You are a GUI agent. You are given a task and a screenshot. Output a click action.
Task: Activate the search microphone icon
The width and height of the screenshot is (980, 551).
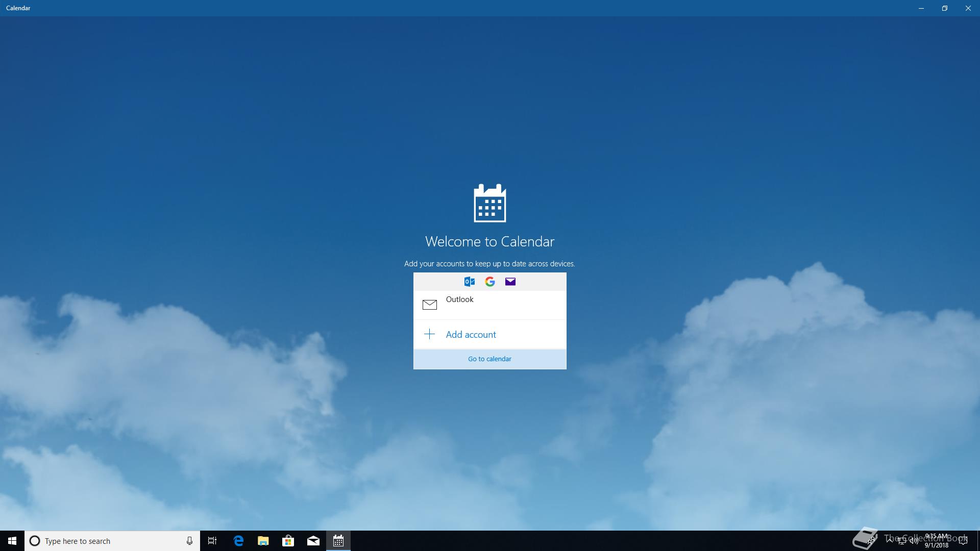189,541
